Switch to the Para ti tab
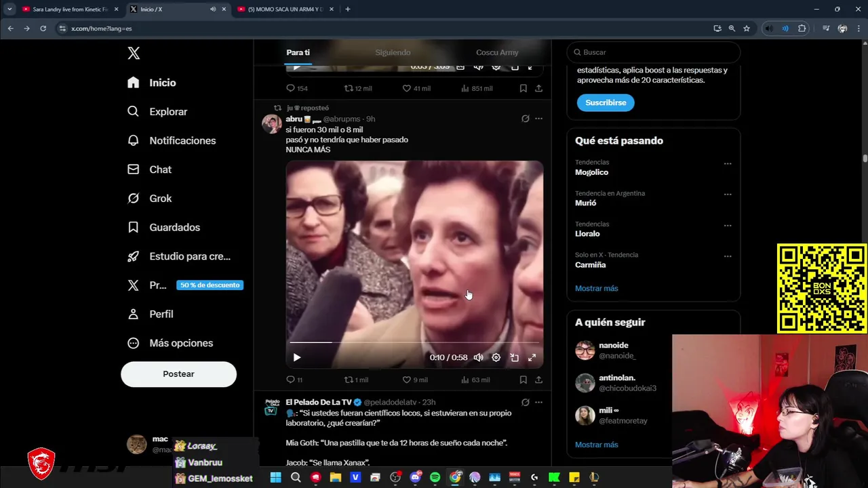Viewport: 868px width, 488px height. (x=298, y=53)
